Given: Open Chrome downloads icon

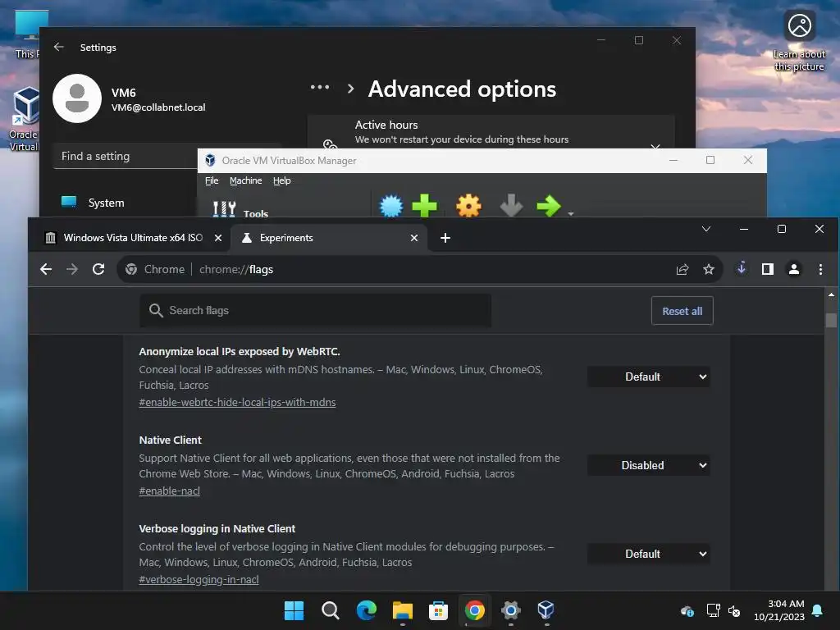Looking at the screenshot, I should coord(742,268).
